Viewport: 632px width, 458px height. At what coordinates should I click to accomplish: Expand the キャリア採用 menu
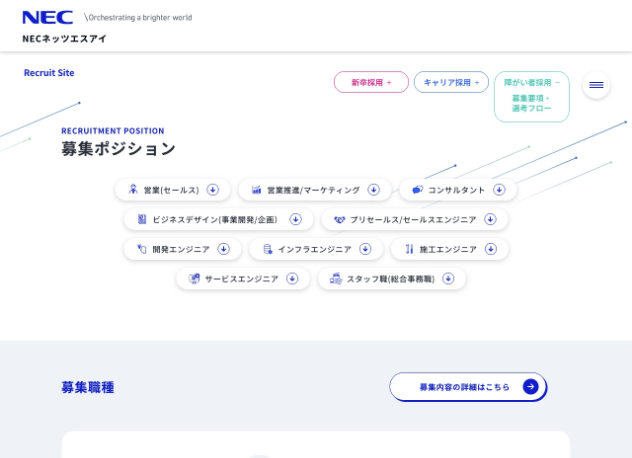[451, 82]
